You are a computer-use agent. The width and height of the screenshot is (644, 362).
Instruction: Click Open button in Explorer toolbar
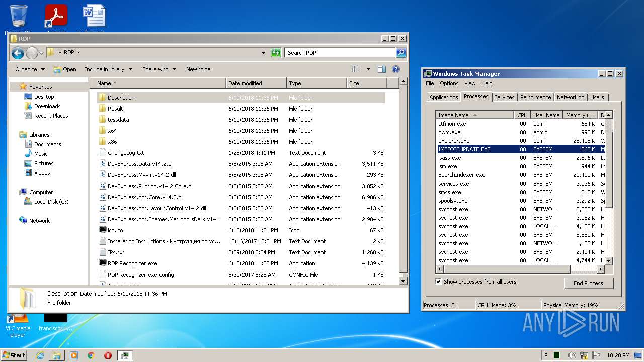click(x=64, y=69)
